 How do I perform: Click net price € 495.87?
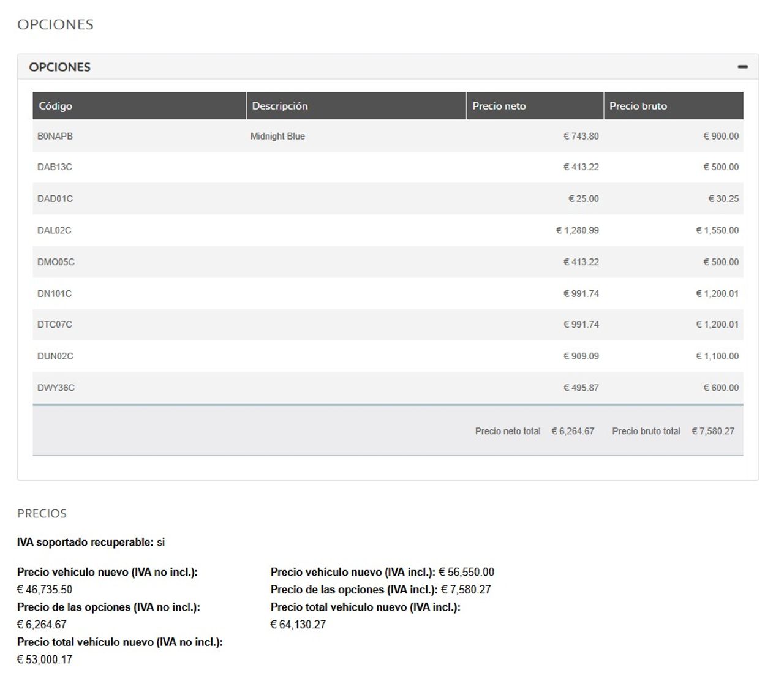coord(581,388)
